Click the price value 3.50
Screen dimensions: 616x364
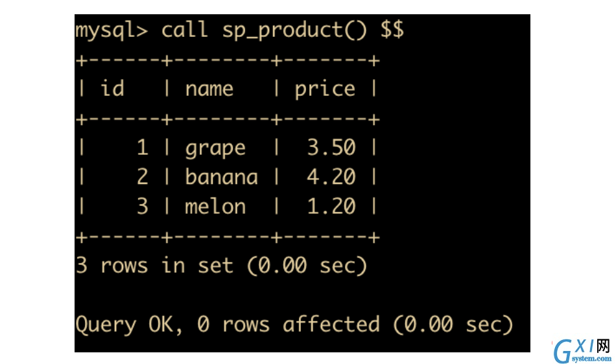[x=331, y=148]
